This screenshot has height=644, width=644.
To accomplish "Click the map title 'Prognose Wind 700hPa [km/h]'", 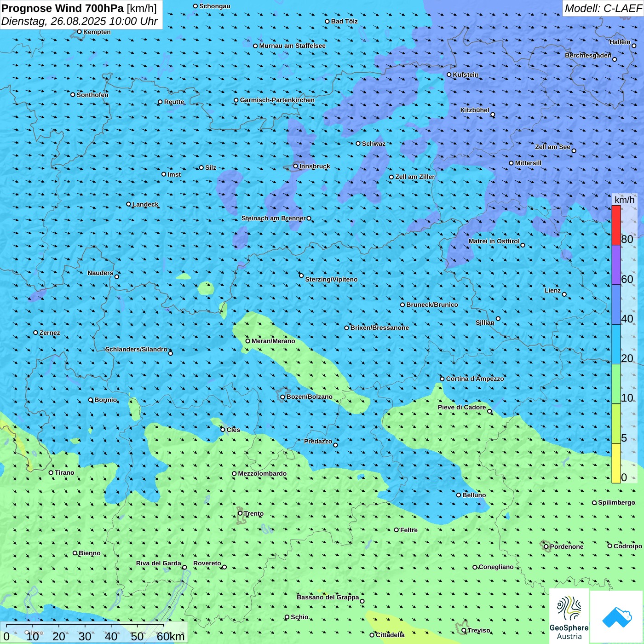I will [79, 8].
